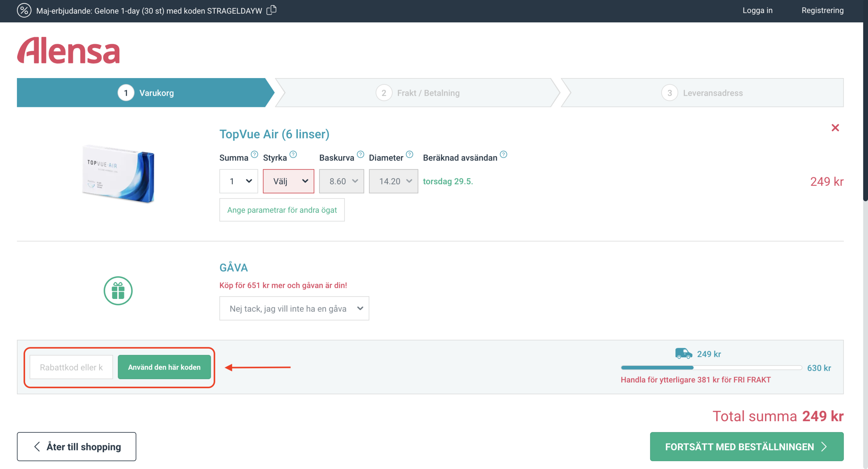Click Logga in link
The image size is (868, 469).
757,11
